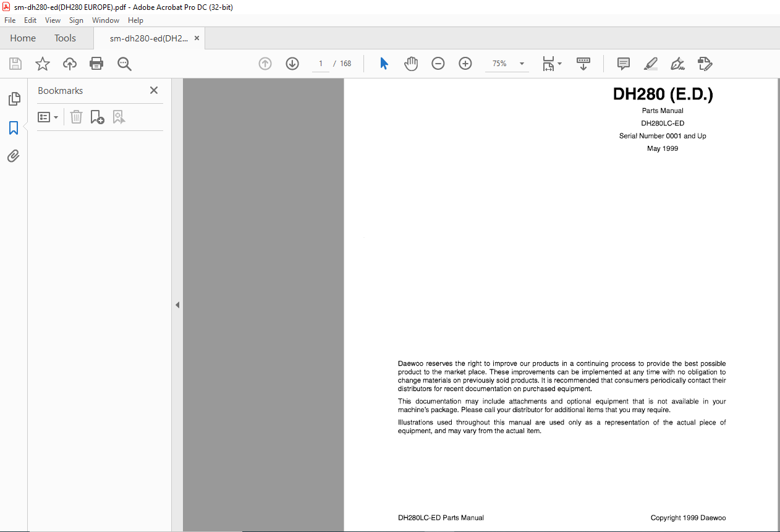
Task: Click 'DH280LC-ED Parts Manual' footer text
Action: (441, 518)
